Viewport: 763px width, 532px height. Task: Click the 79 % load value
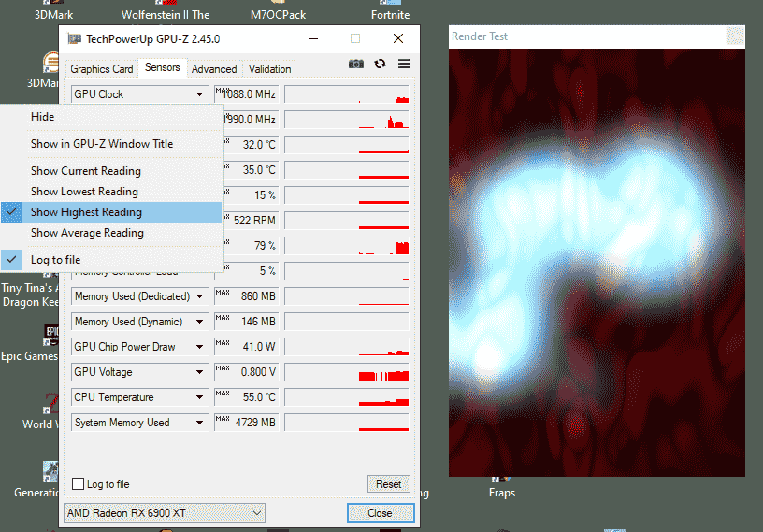click(x=252, y=246)
